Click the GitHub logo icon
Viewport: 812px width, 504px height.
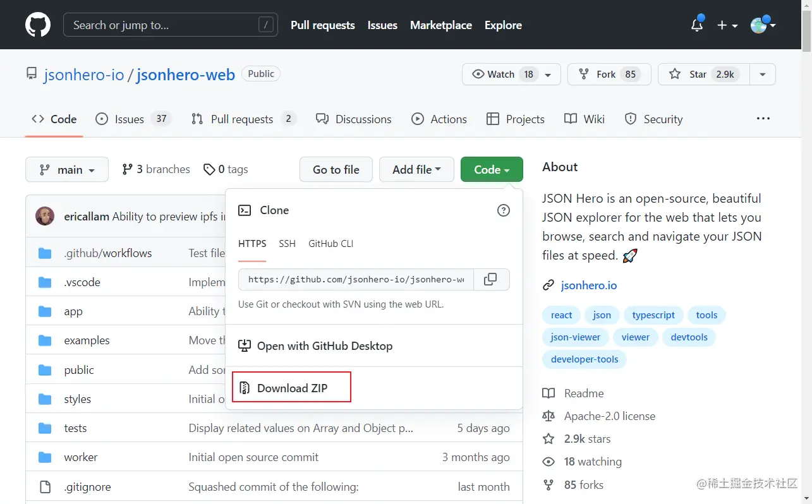(x=37, y=25)
